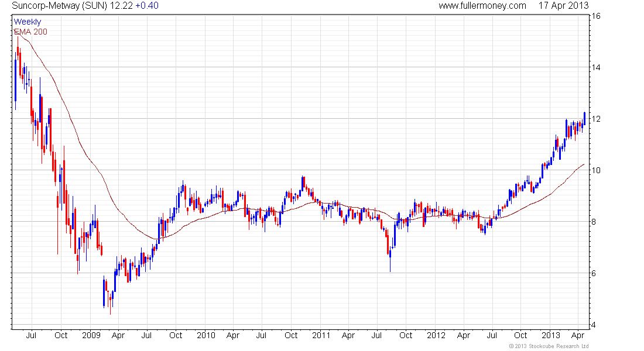
Task: Click the 14 price axis label
Action: pyautogui.click(x=595, y=67)
